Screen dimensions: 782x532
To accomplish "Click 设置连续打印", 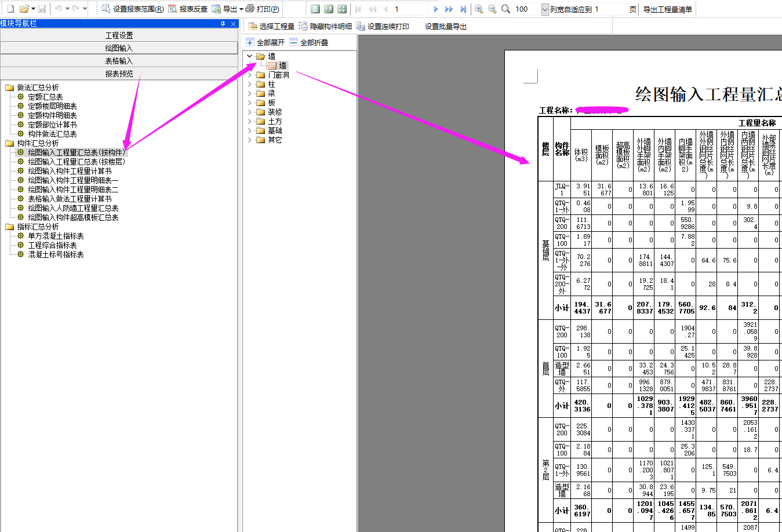I will 383,26.
